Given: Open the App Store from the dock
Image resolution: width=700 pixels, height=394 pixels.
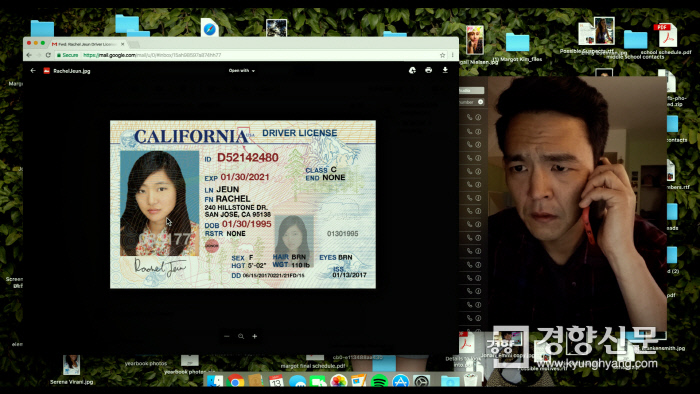Looking at the screenshot, I should [x=400, y=382].
